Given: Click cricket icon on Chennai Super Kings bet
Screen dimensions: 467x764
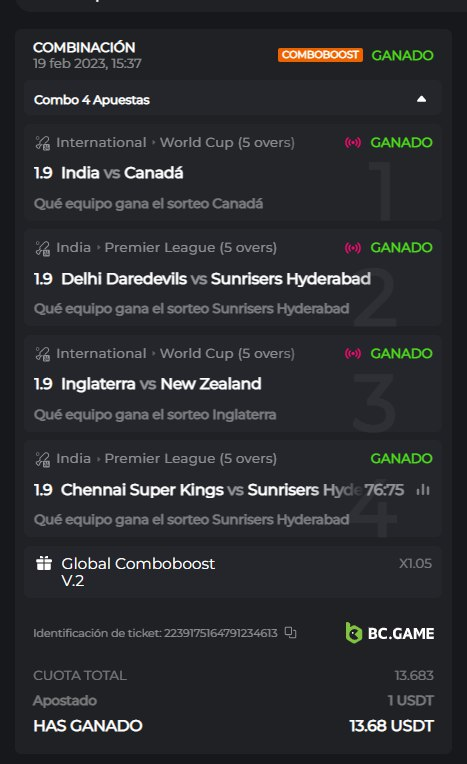Looking at the screenshot, I should (42, 459).
